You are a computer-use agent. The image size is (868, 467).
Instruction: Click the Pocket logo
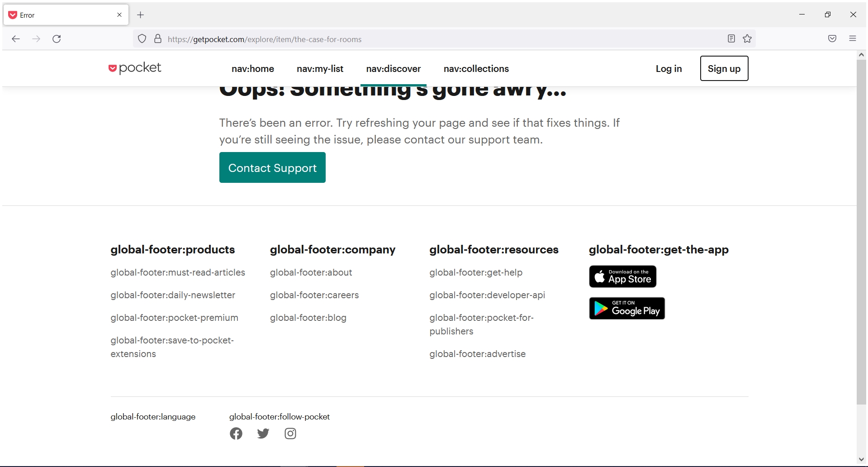[134, 68]
